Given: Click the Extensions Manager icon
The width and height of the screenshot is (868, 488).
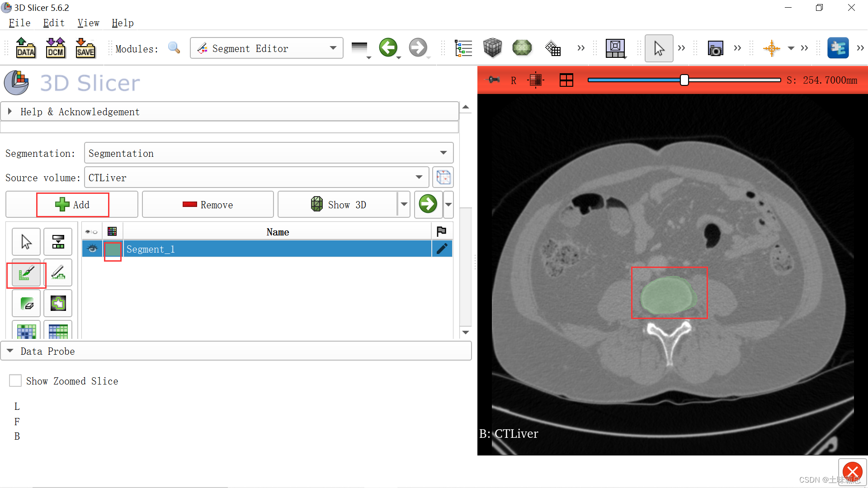Looking at the screenshot, I should tap(838, 48).
